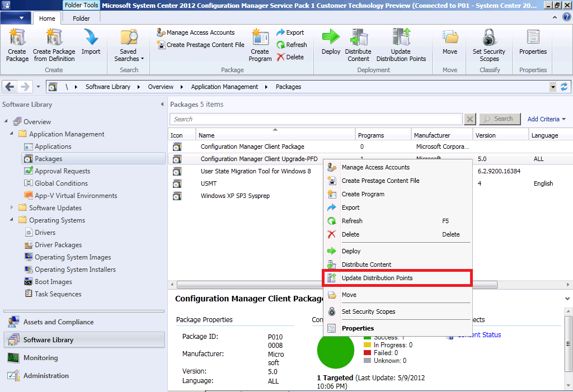Sort by the Manufacturer column header
Image resolution: width=573 pixels, height=392 pixels.
click(x=442, y=135)
